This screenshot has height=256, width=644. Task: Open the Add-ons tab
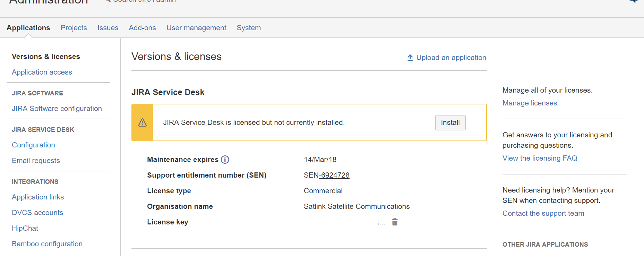tap(142, 28)
